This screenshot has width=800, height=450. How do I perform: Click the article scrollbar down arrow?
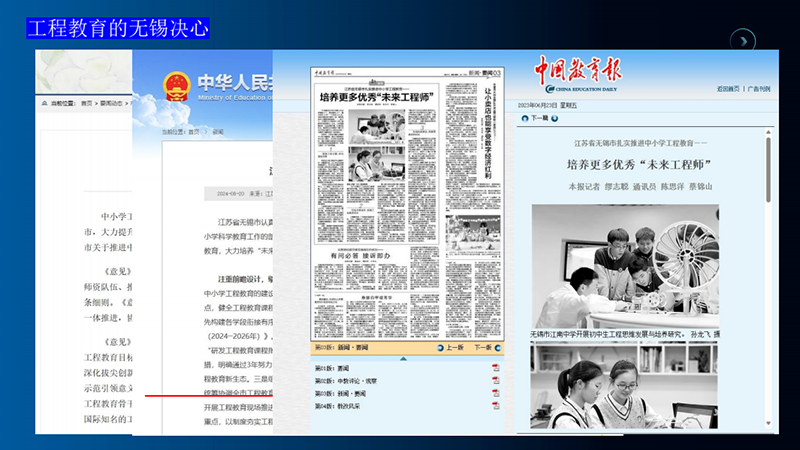tap(768, 423)
